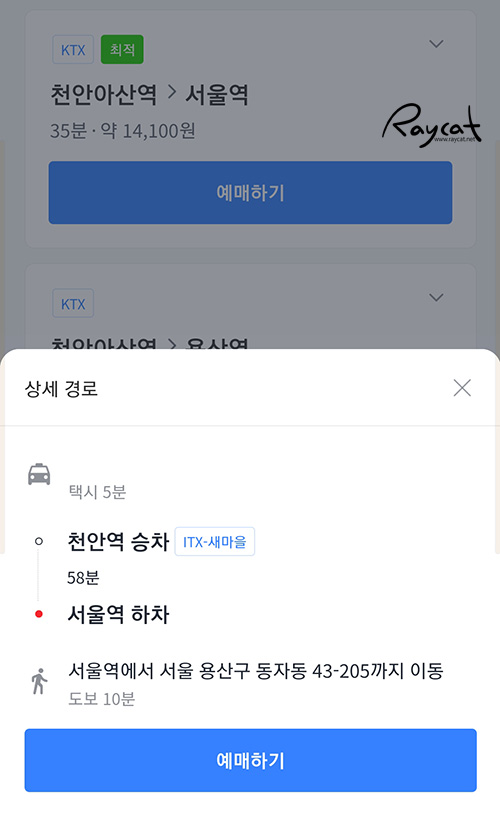Image resolution: width=500 pixels, height=823 pixels.
Task: Tap the 택시 5분 taxi segment text
Action: tap(97, 492)
